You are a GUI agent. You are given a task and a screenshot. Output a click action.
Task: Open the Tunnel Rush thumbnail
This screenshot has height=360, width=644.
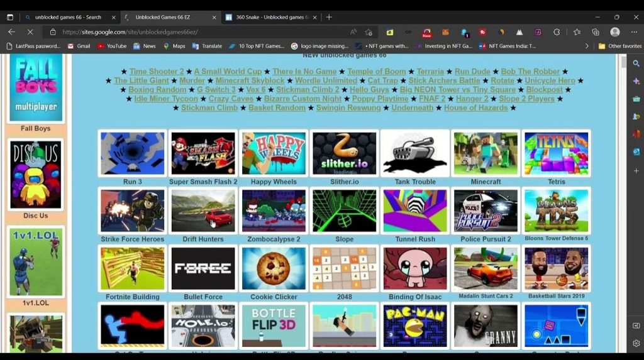tap(415, 211)
